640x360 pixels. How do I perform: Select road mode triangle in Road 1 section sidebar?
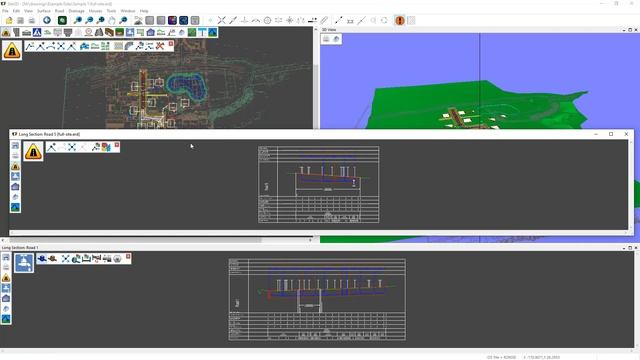(x=6, y=278)
